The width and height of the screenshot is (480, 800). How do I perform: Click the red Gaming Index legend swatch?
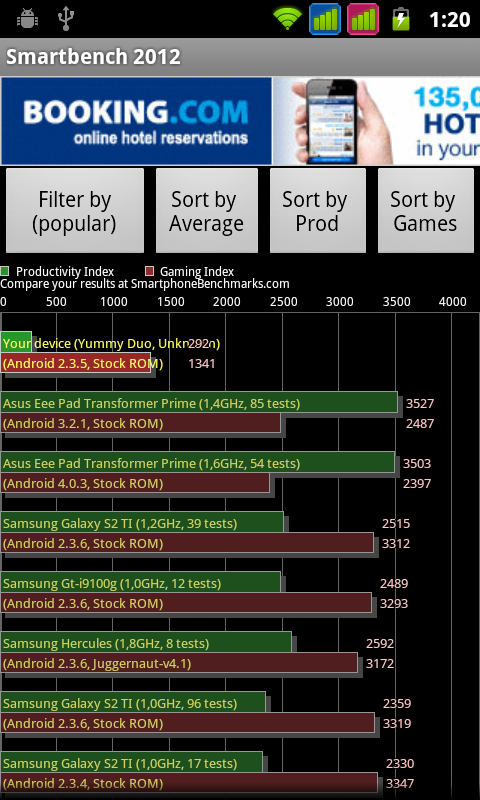click(149, 271)
